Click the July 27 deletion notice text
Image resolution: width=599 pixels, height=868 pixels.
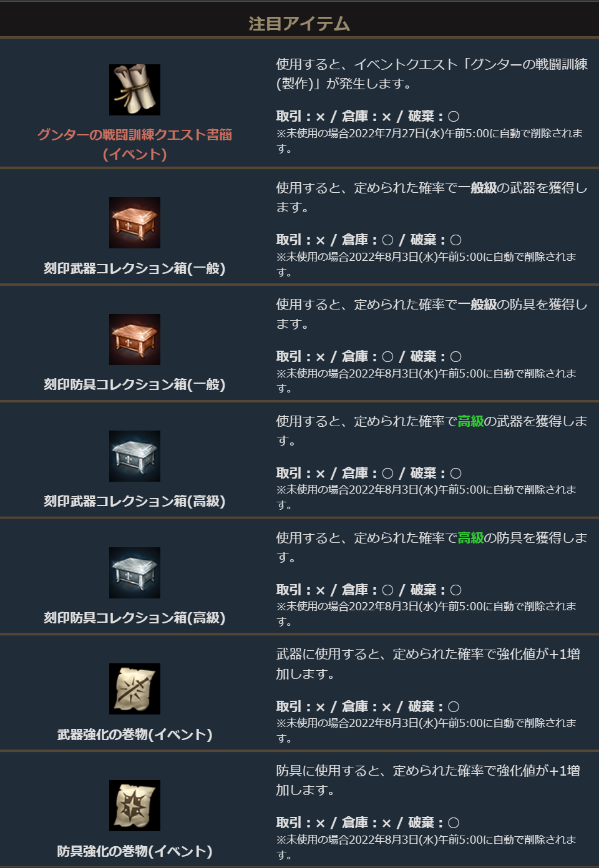click(429, 140)
